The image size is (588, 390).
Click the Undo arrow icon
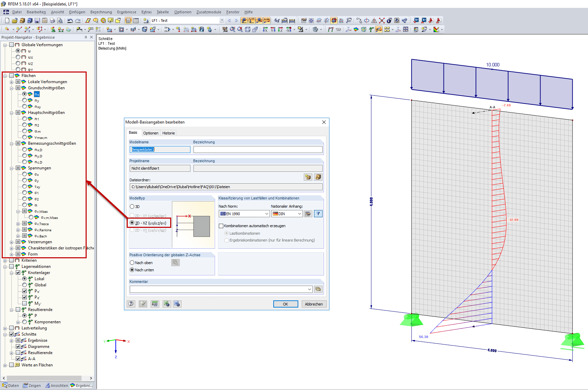[70, 21]
